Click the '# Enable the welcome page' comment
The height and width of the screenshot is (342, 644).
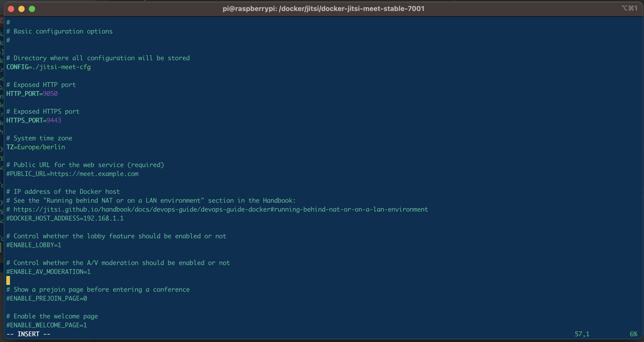[x=52, y=316]
